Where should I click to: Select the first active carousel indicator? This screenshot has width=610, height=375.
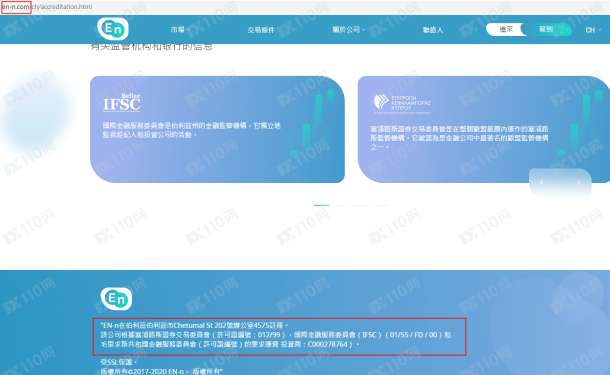(322, 205)
